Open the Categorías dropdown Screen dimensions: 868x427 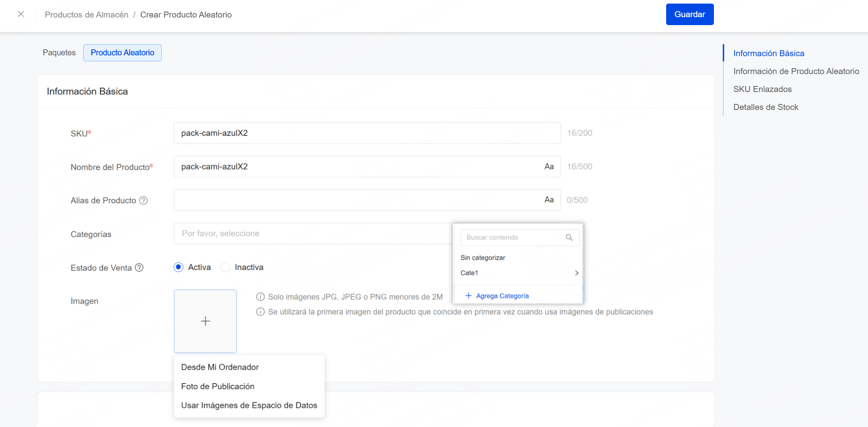(313, 233)
